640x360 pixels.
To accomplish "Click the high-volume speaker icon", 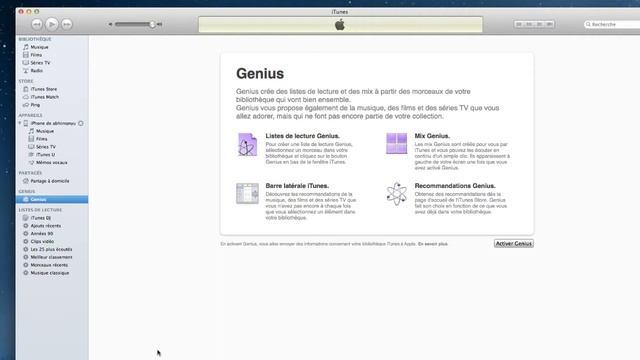I will 160,24.
